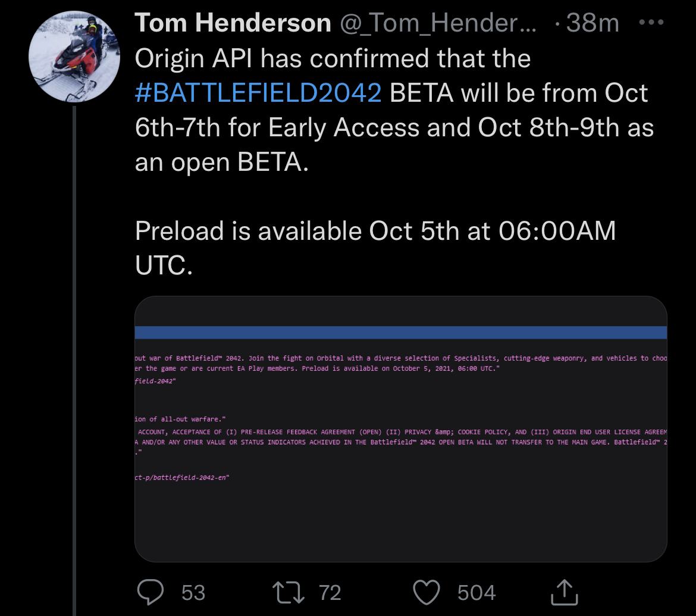696x616 pixels.
Task: Open the attached Origin API code screenshot
Action: click(401, 429)
